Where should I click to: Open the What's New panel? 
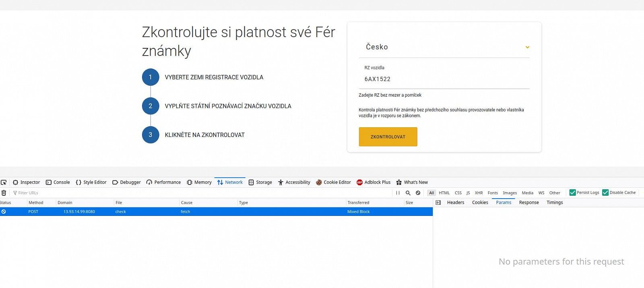click(x=412, y=182)
